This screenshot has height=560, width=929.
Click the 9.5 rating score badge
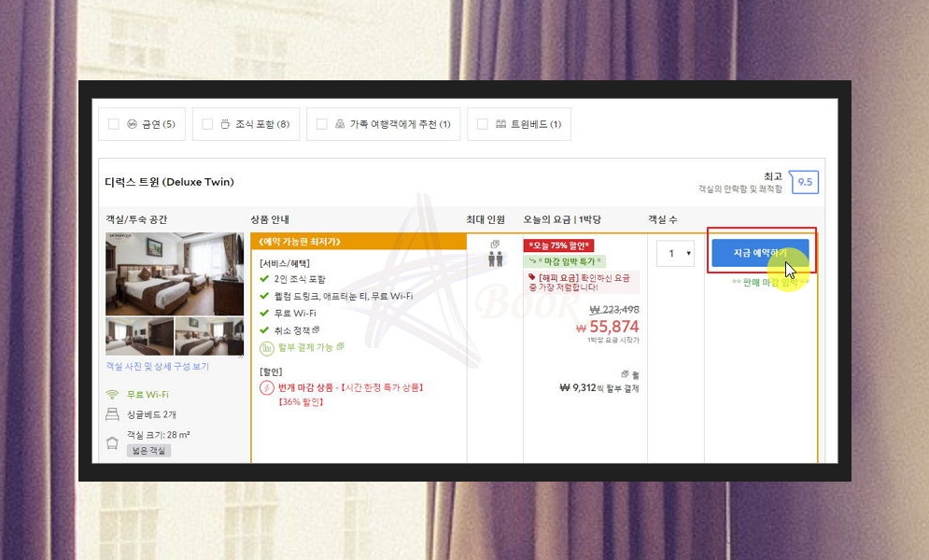(805, 182)
